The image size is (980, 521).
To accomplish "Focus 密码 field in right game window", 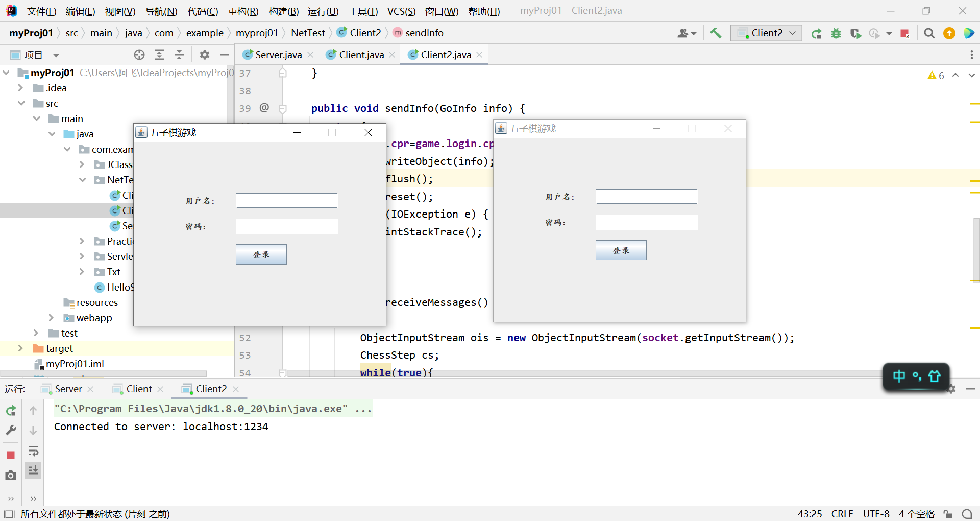I will click(x=646, y=222).
